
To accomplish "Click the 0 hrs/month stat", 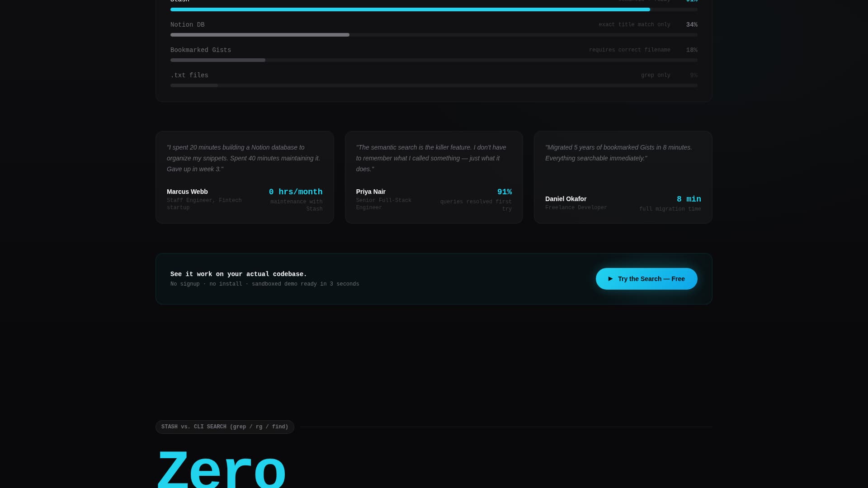I will pos(296,192).
